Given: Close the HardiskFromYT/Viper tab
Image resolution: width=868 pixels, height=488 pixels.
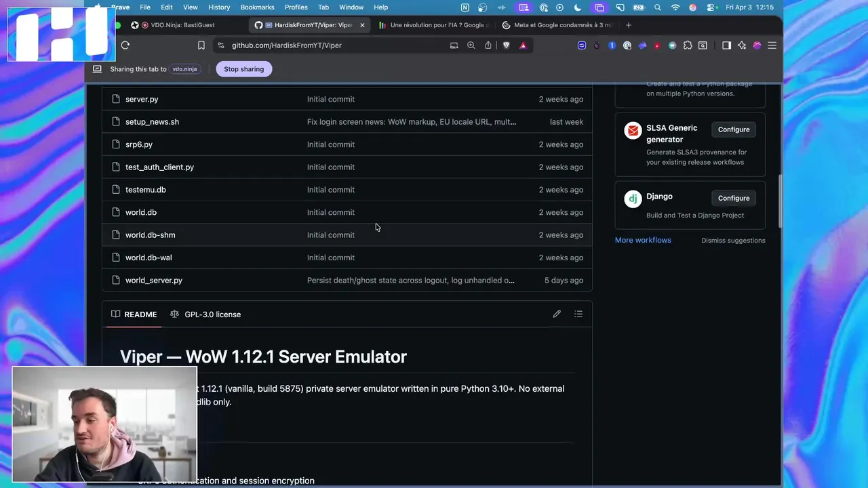Looking at the screenshot, I should tap(362, 25).
